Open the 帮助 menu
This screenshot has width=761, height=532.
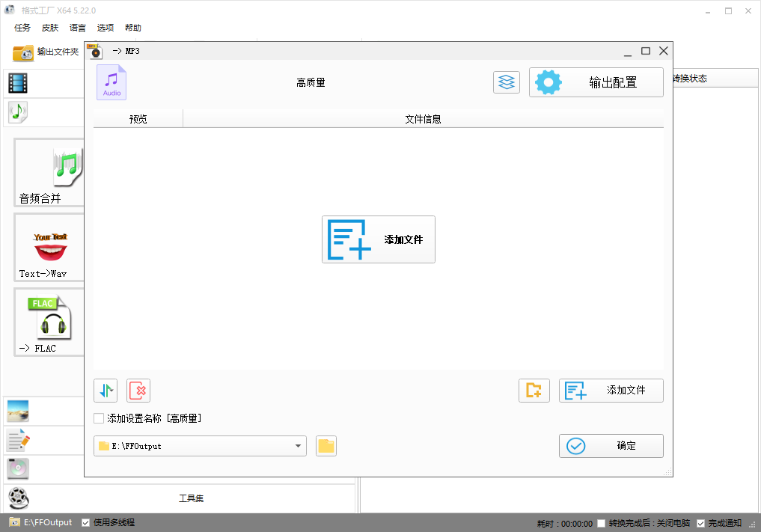pyautogui.click(x=133, y=28)
